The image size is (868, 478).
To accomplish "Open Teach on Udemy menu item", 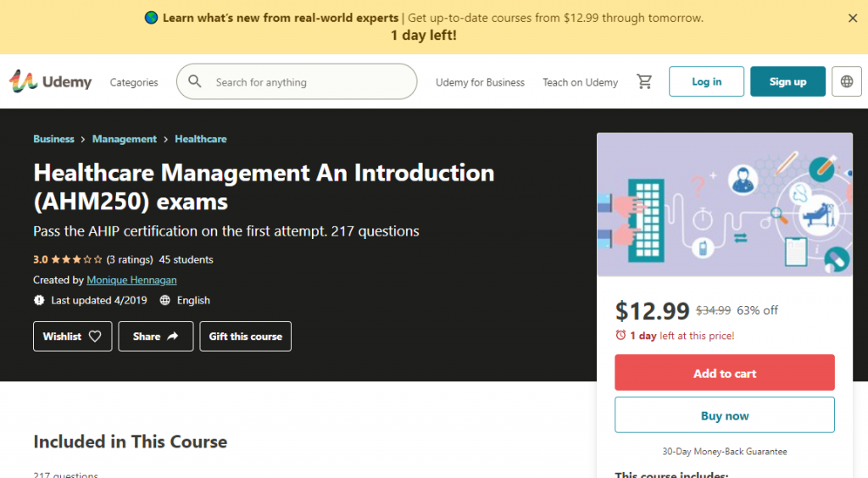I will click(x=580, y=82).
